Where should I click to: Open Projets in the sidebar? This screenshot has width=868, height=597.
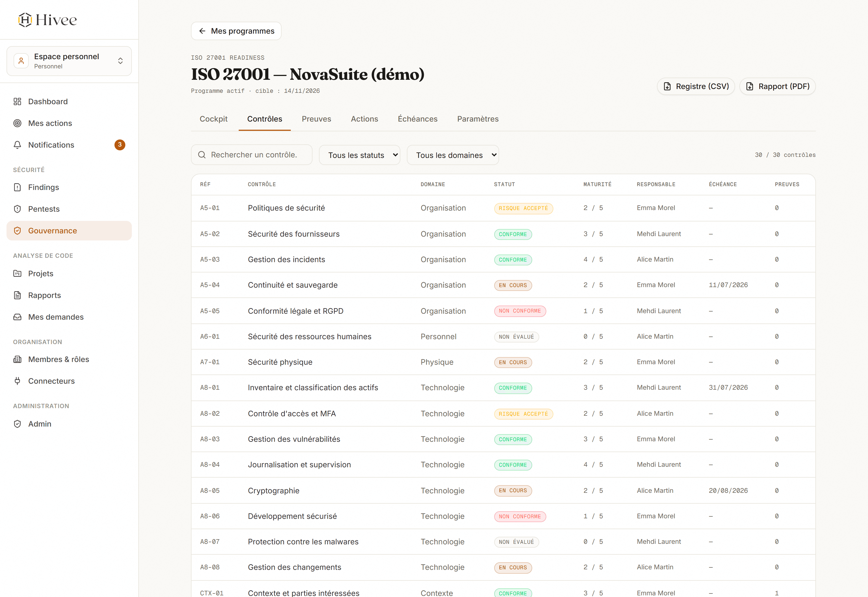(69, 274)
